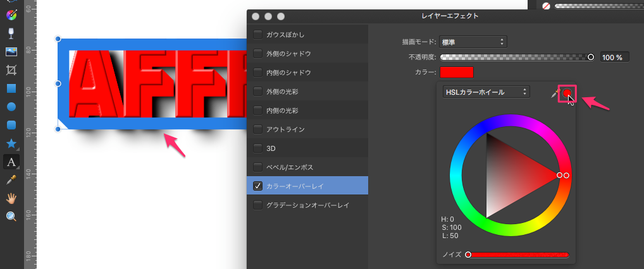644x269 pixels.
Task: Open the HSLカラーホイール dropdown
Action: [x=486, y=92]
